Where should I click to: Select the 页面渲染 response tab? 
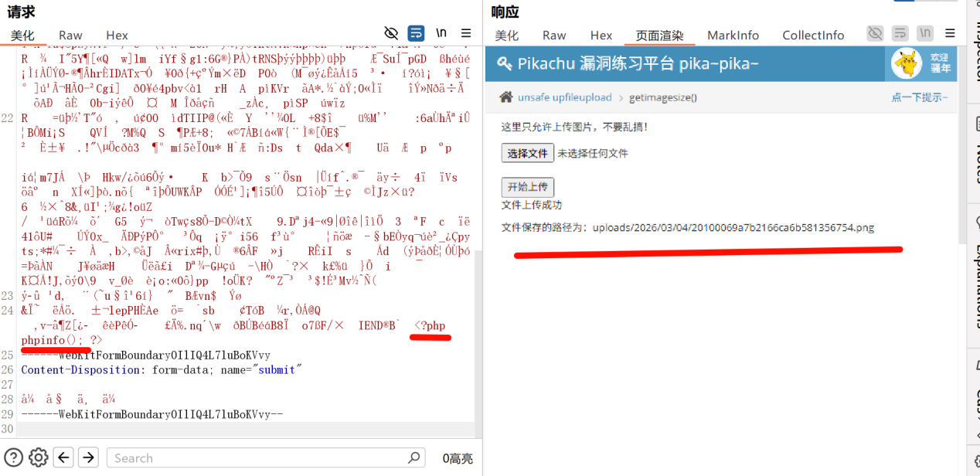(x=659, y=36)
